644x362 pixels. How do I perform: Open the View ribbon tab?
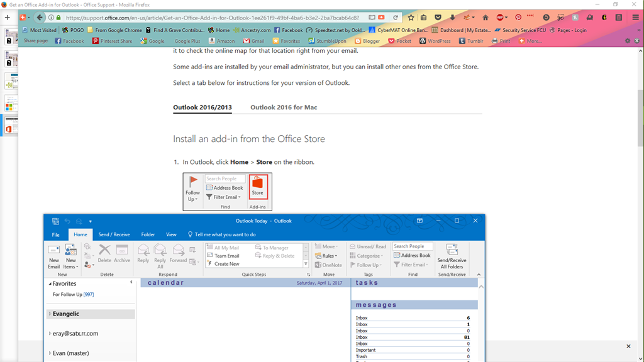[171, 235]
